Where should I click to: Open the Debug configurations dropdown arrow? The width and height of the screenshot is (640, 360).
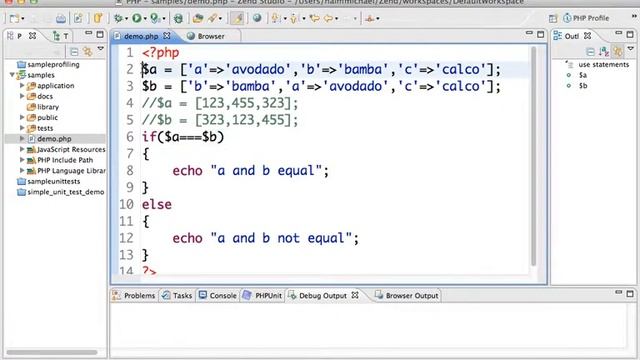pos(126,19)
